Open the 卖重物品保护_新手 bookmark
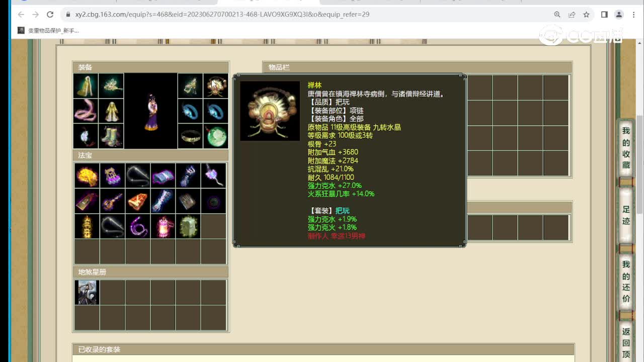This screenshot has width=644, height=362. coord(48,31)
